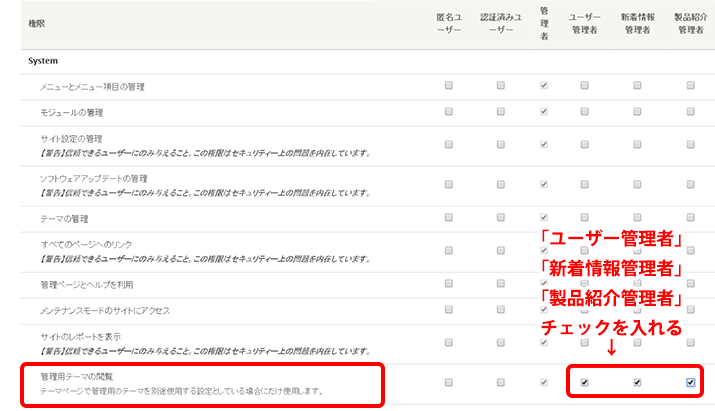Check 匿名ユーザー for メニューとメニュー項目の管理
Viewport: 715px width, 411px height.
(x=449, y=85)
